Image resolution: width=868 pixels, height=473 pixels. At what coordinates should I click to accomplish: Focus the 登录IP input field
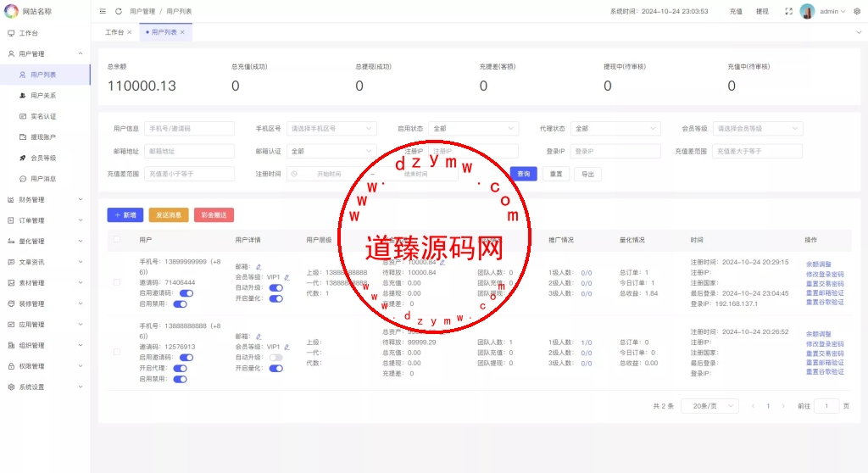tap(615, 151)
